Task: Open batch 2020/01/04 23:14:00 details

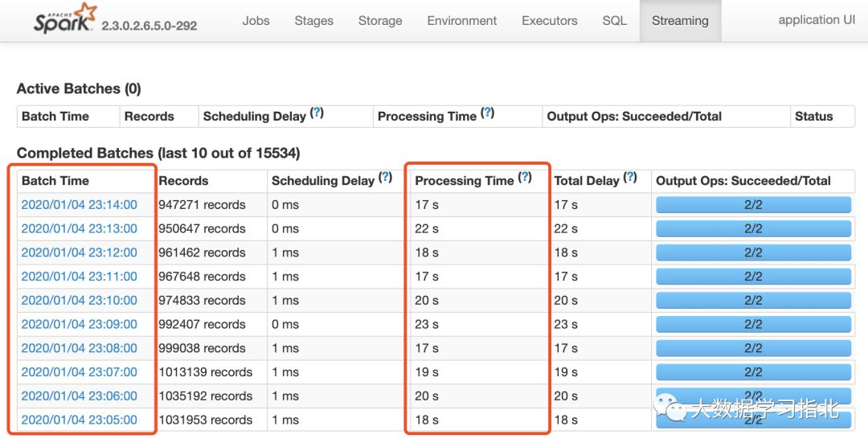Action: pyautogui.click(x=80, y=205)
